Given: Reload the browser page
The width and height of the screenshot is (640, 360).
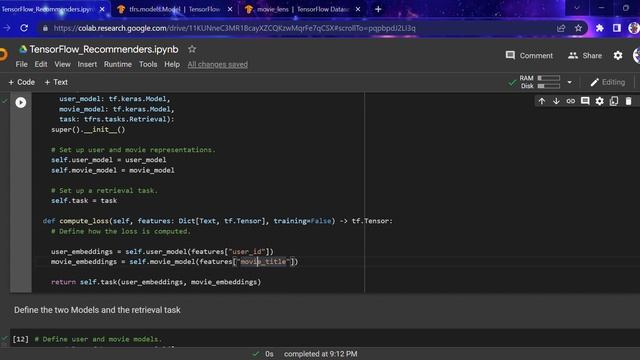Looking at the screenshot, I should [x=24, y=28].
